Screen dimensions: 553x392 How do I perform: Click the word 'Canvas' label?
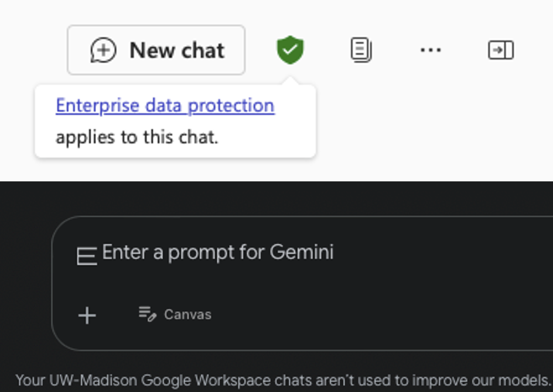click(x=187, y=315)
